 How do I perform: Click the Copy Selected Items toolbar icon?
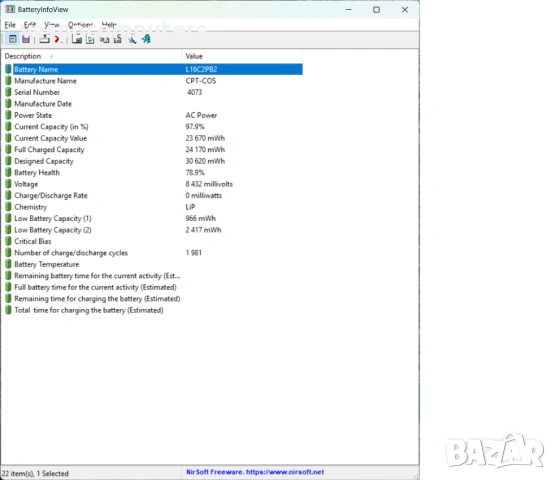point(104,39)
